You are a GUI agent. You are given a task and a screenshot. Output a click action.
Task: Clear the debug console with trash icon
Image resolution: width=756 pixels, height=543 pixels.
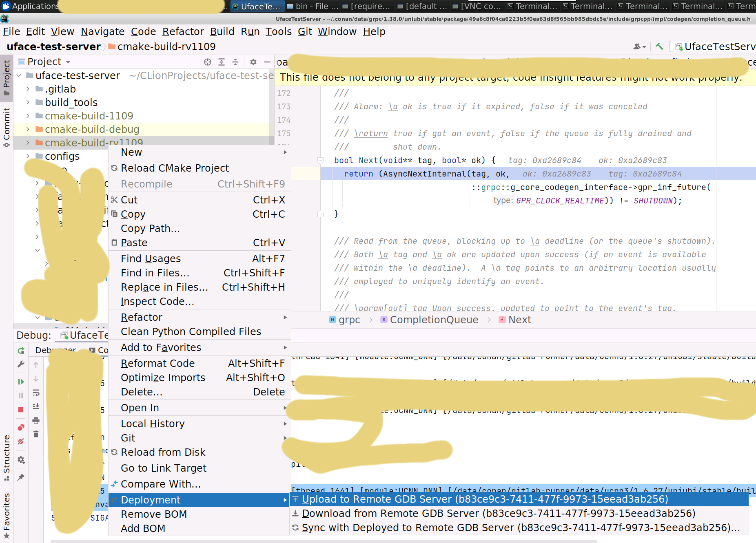(x=36, y=433)
